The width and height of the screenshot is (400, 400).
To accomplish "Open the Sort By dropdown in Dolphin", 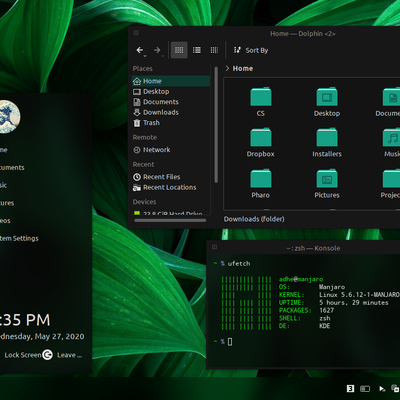I will pos(251,50).
